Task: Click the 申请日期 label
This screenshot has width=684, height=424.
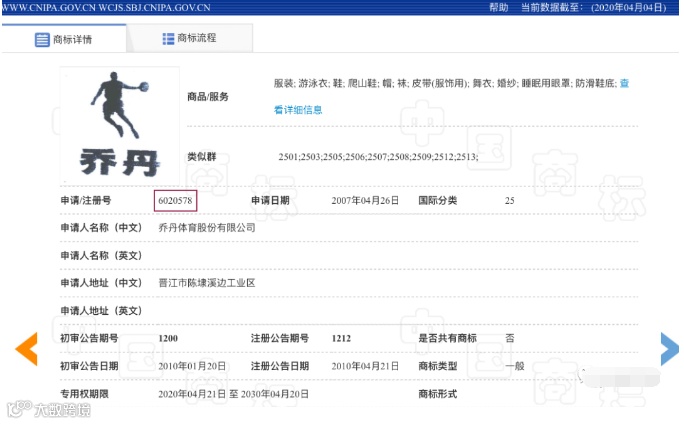Action: (x=270, y=201)
